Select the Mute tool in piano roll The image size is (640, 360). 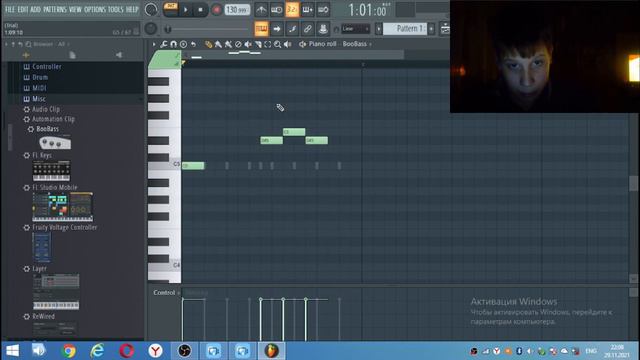[x=248, y=44]
